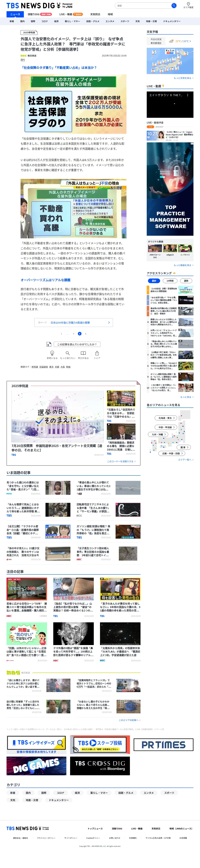Screen dimensions: 200x868
Task: Switch to the LIVE・動画 header tab
Action: (71, 14)
